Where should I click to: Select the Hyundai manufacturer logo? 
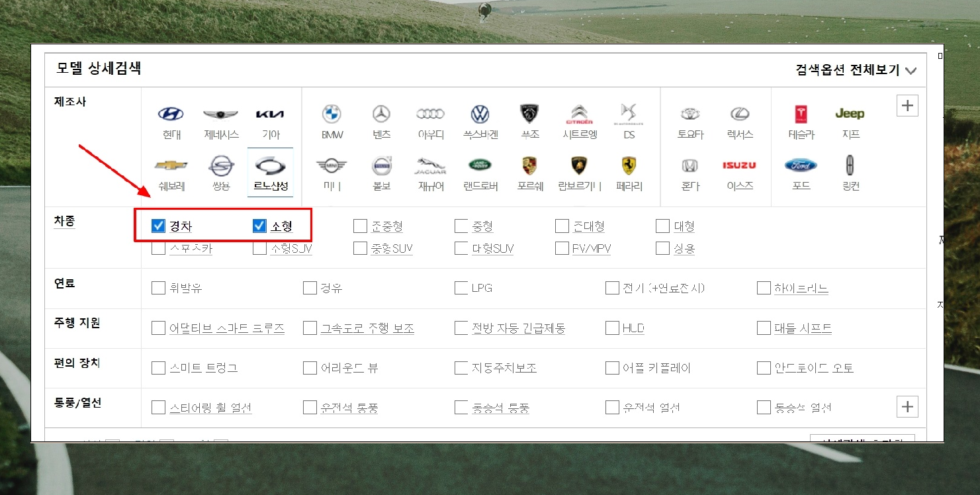[x=171, y=114]
